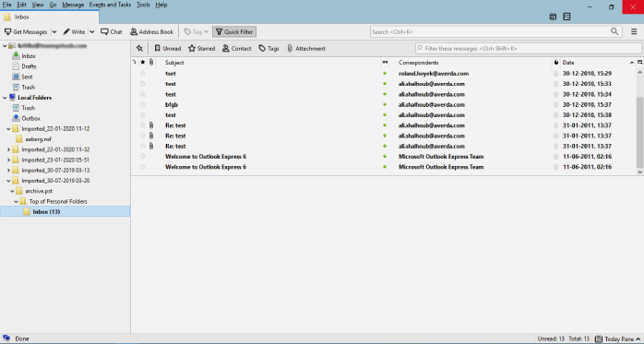Filter messages by Unread
Image resolution: width=644 pixels, height=344 pixels.
click(x=168, y=49)
